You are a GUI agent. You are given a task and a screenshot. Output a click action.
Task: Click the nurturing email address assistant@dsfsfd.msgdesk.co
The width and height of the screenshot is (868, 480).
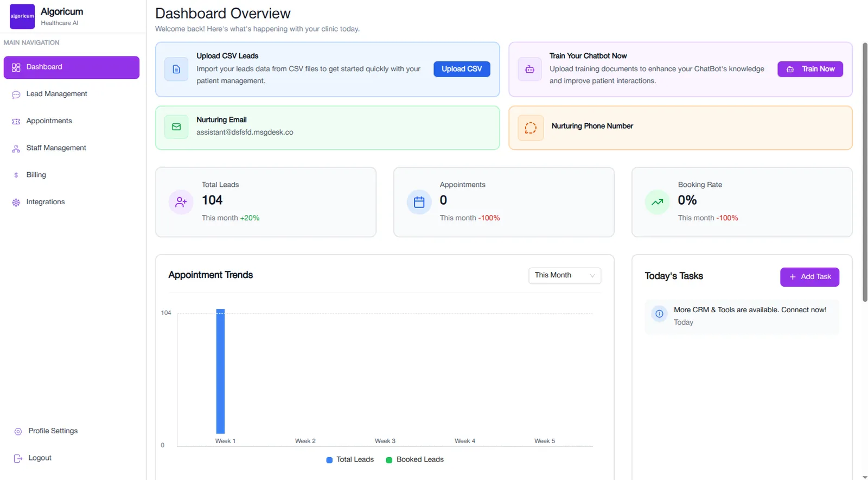coord(245,132)
